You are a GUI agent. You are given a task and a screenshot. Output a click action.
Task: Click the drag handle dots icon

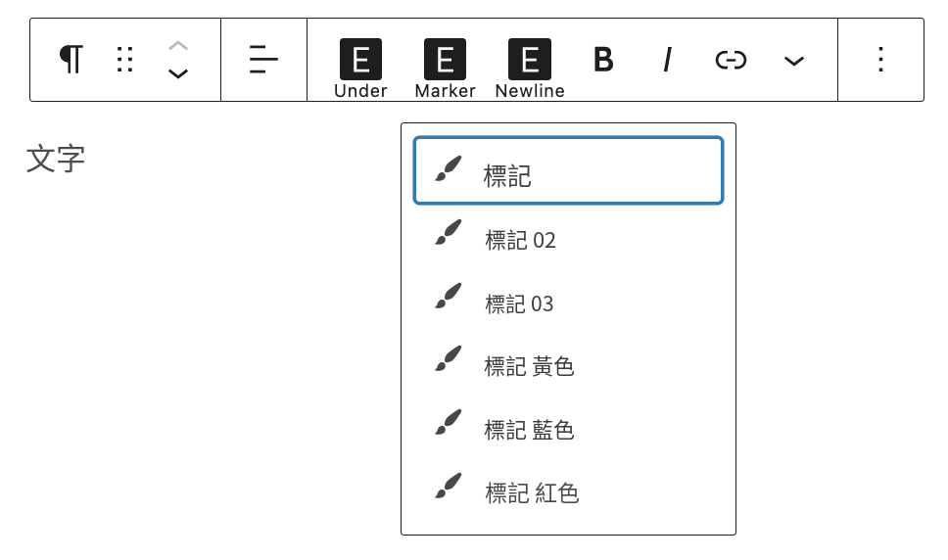pos(124,59)
